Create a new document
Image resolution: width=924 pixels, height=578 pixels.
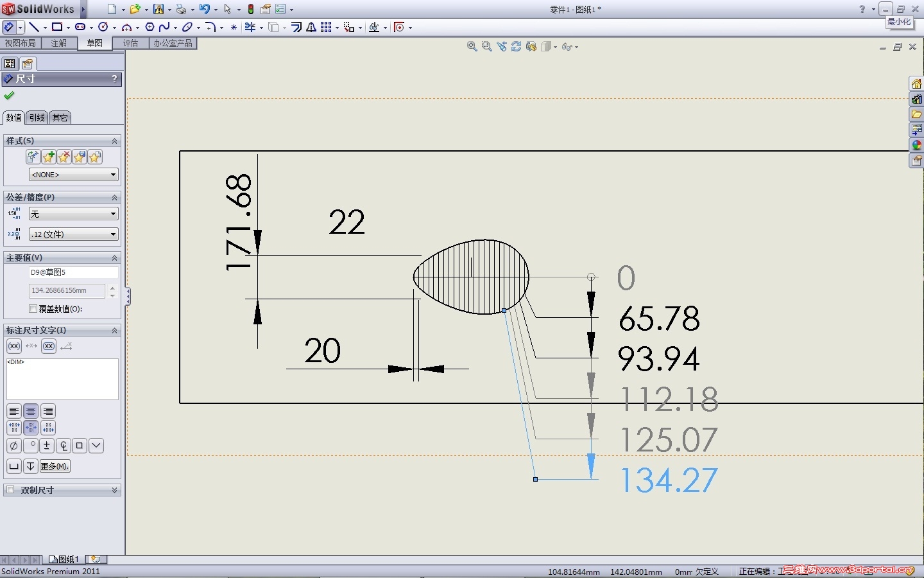[x=112, y=9]
